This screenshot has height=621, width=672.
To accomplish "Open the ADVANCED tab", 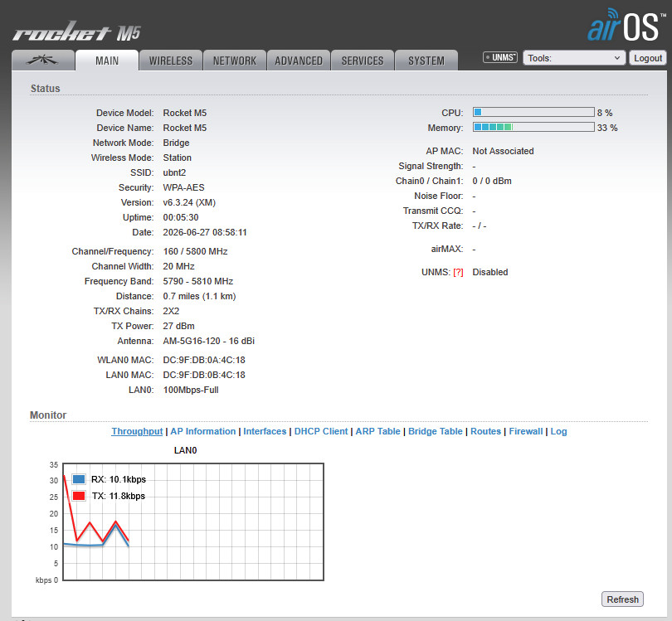I will (299, 61).
